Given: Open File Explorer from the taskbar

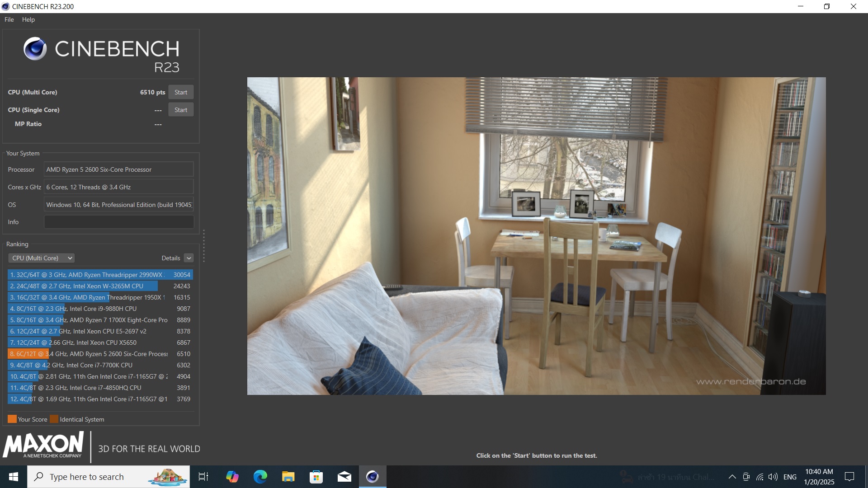Looking at the screenshot, I should [288, 477].
